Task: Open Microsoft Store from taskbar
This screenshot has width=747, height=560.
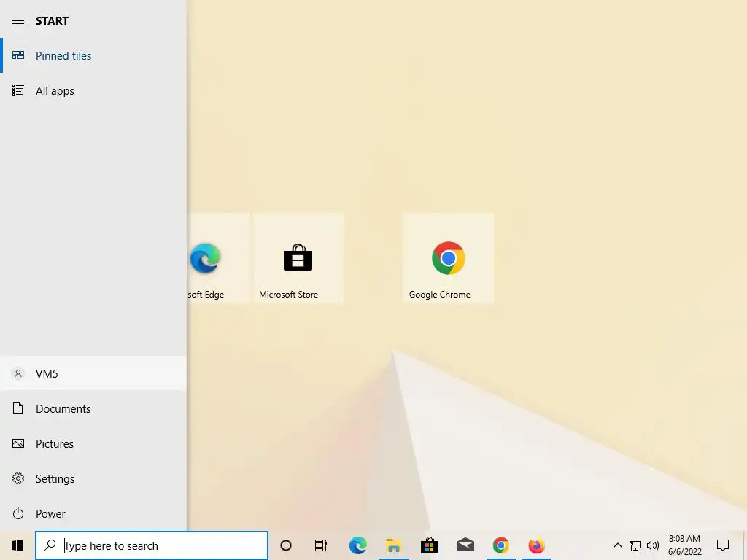Action: [x=429, y=545]
